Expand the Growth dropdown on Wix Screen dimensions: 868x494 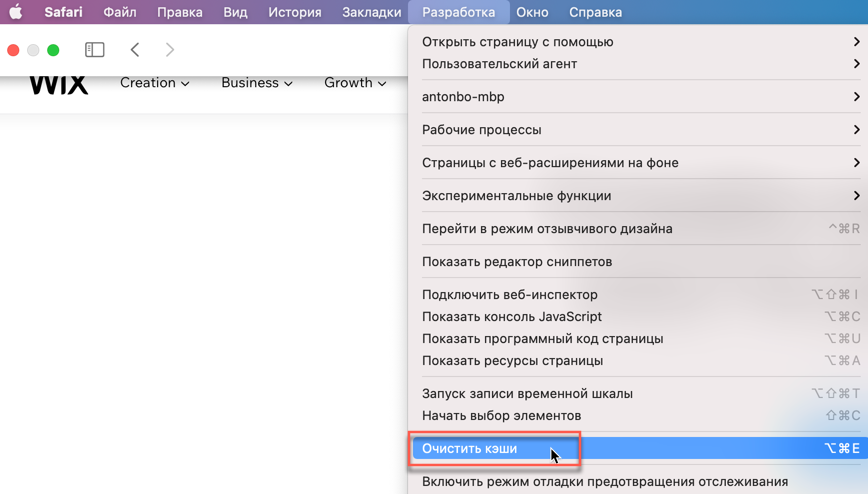point(355,83)
